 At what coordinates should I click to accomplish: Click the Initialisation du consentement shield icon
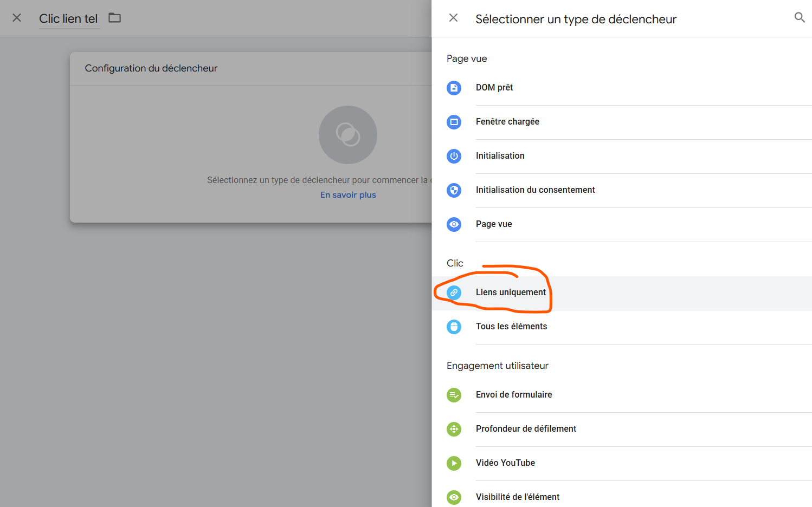pyautogui.click(x=454, y=190)
